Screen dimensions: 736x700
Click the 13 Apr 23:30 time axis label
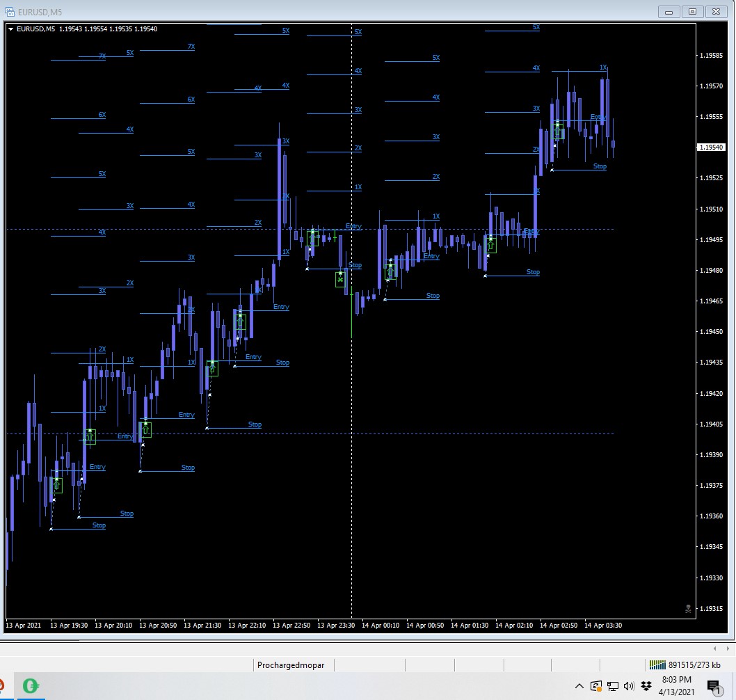coord(336,626)
